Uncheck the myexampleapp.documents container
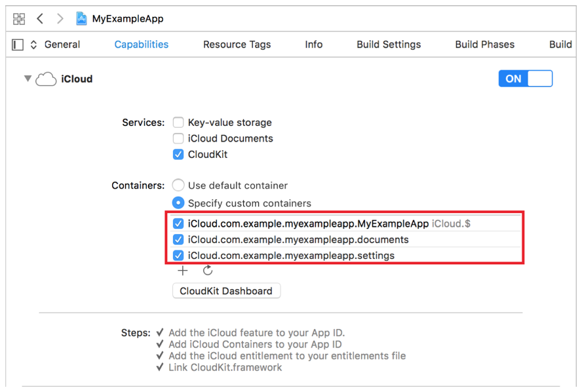The height and width of the screenshot is (392, 582). click(x=178, y=240)
